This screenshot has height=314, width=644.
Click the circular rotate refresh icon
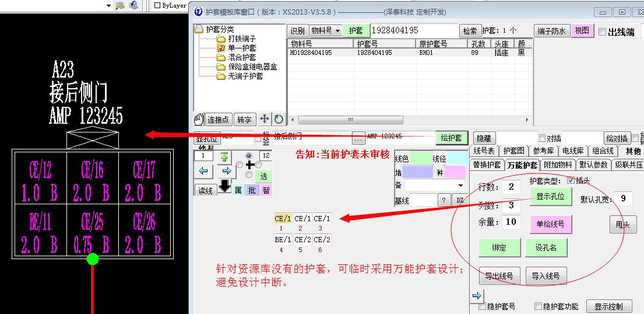click(x=279, y=119)
